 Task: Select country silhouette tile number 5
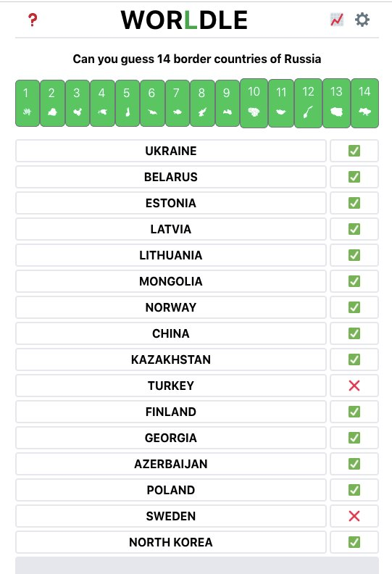pos(128,103)
